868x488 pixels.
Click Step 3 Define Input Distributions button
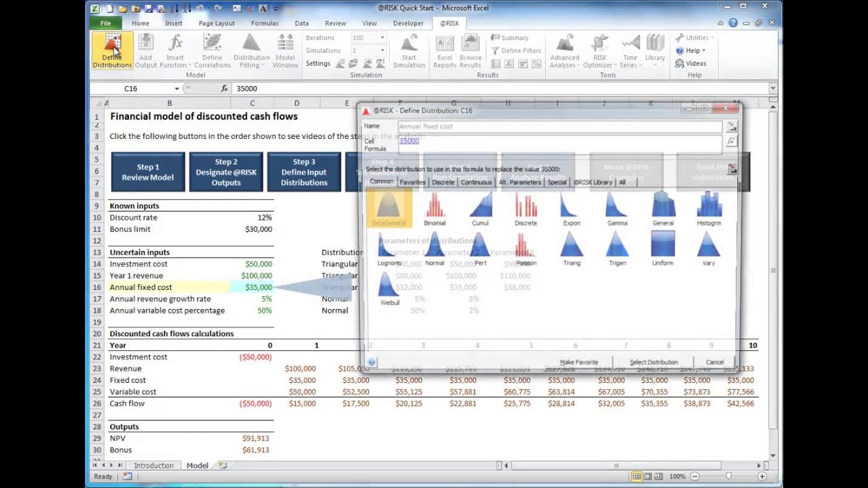(x=304, y=172)
